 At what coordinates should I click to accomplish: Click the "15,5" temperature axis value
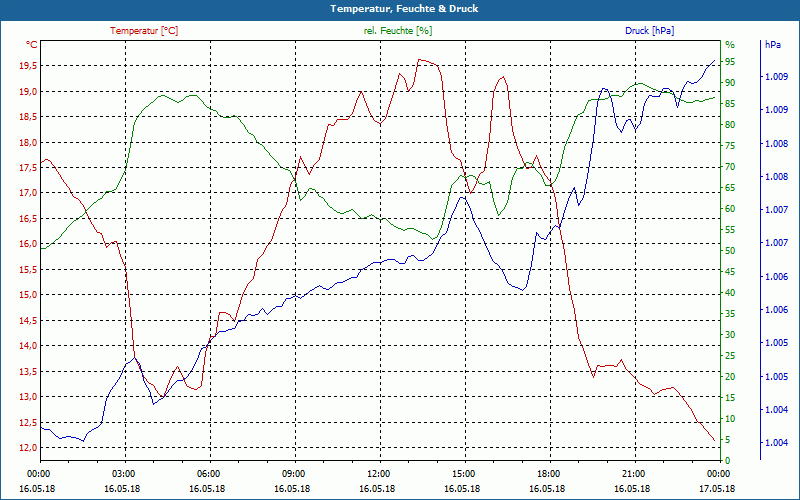(28, 269)
